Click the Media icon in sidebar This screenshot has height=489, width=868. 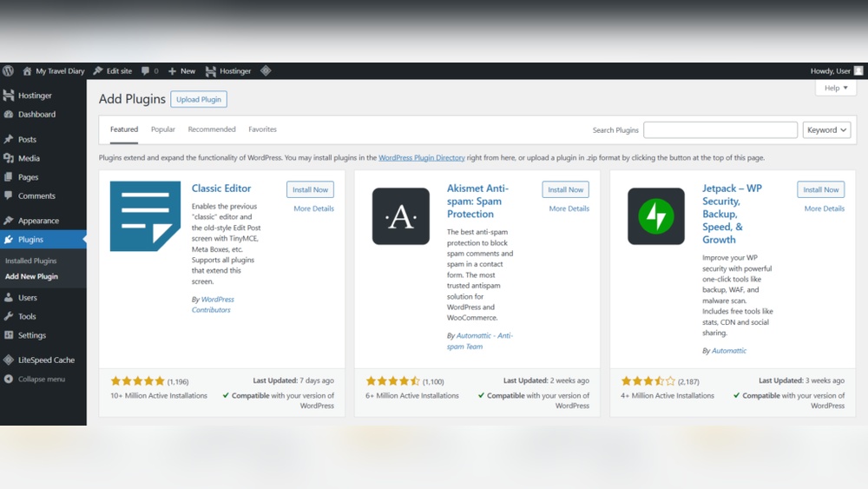[x=9, y=158]
